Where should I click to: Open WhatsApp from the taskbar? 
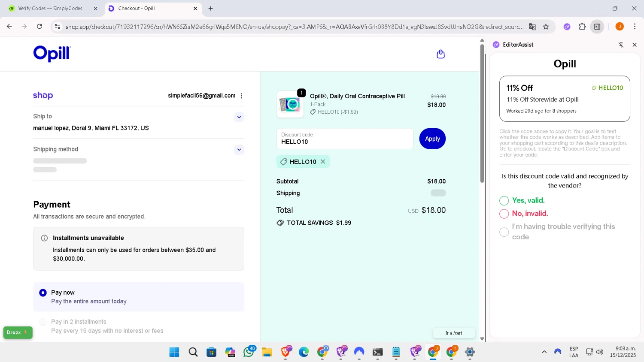pyautogui.click(x=249, y=352)
